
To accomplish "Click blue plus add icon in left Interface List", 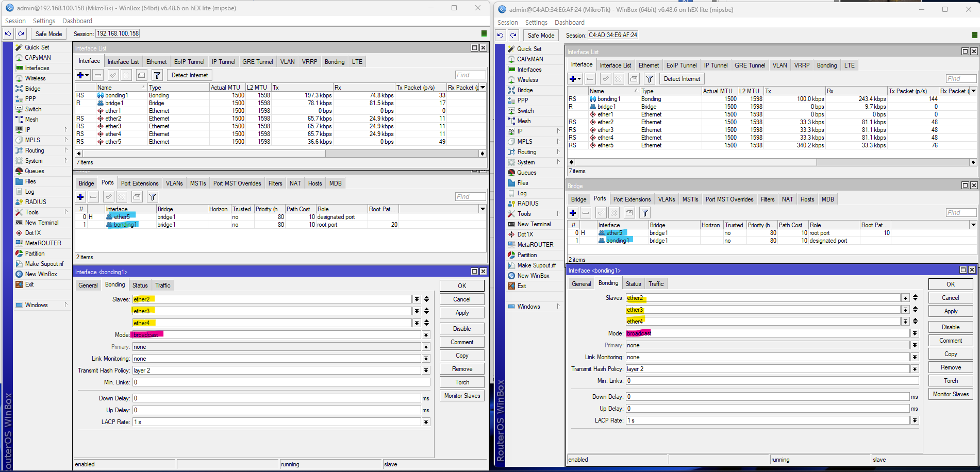I will pos(80,75).
